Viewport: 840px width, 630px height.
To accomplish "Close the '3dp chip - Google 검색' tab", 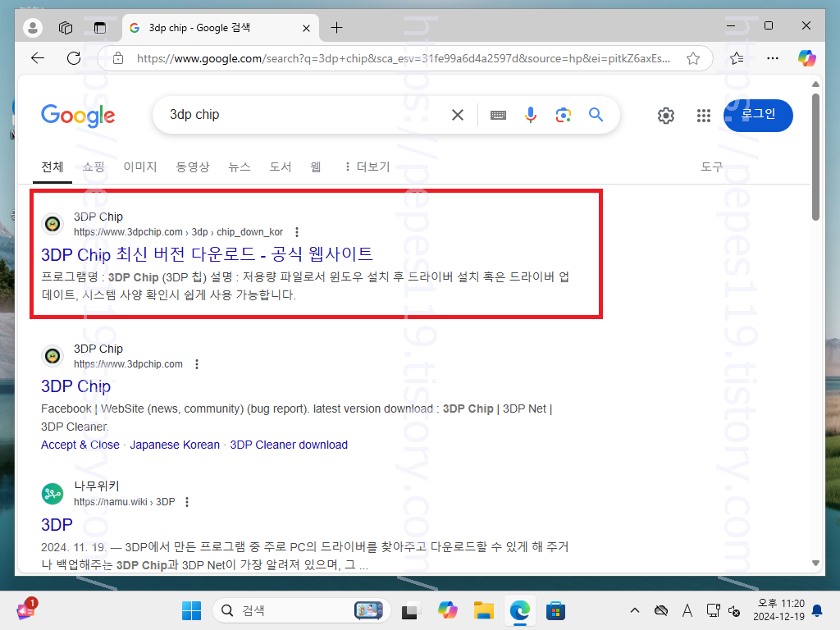I will (307, 28).
